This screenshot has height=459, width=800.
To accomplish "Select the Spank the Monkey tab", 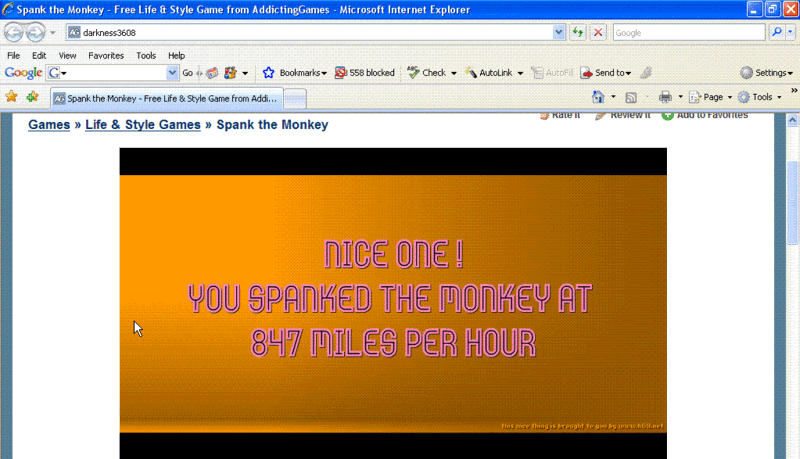I will 167,98.
